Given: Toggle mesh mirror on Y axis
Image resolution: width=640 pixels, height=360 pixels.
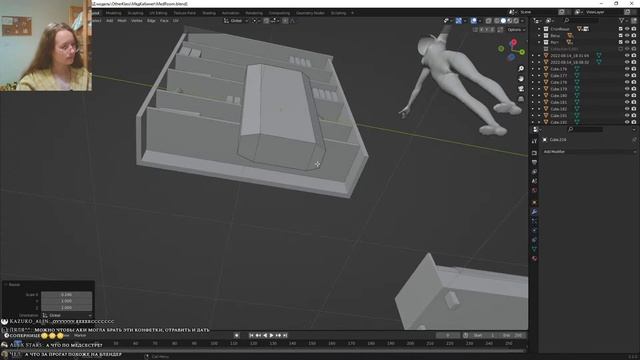Looking at the screenshot, I should [x=487, y=30].
